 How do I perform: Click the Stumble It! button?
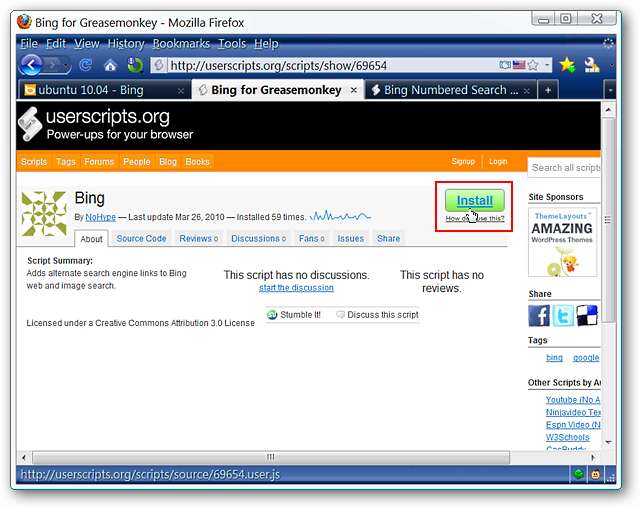click(x=294, y=315)
